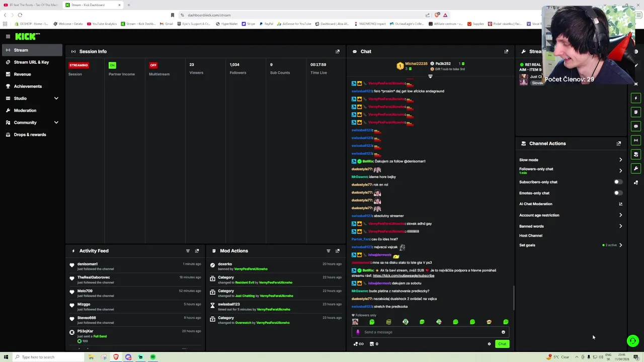Collapse pinned gift banner chevron in chat

[x=430, y=76]
